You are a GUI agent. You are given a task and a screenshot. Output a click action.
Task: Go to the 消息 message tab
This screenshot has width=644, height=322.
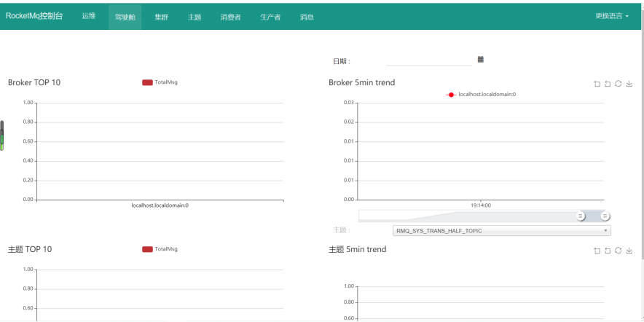(307, 17)
